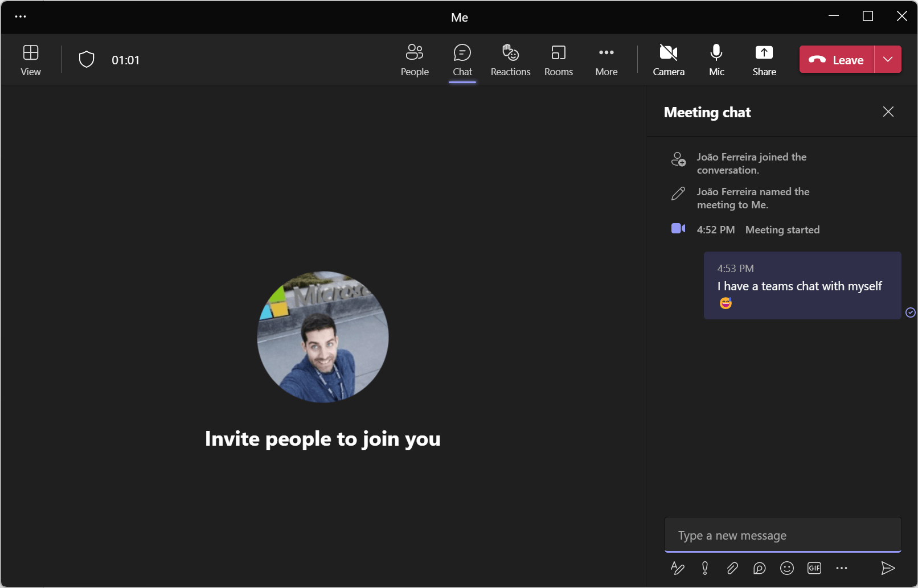Maximize the meeting window

(x=868, y=16)
